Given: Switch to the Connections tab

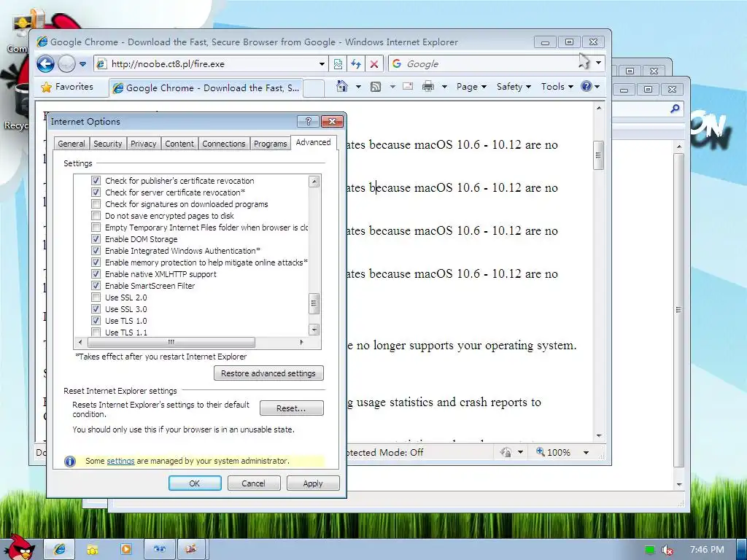Looking at the screenshot, I should (223, 144).
